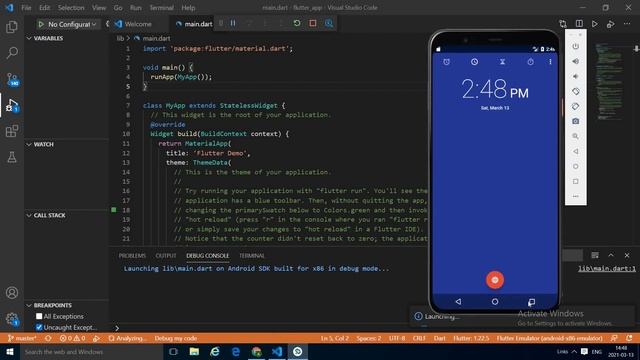Open the Testing flask view
This screenshot has height=360, width=640.
(12, 157)
